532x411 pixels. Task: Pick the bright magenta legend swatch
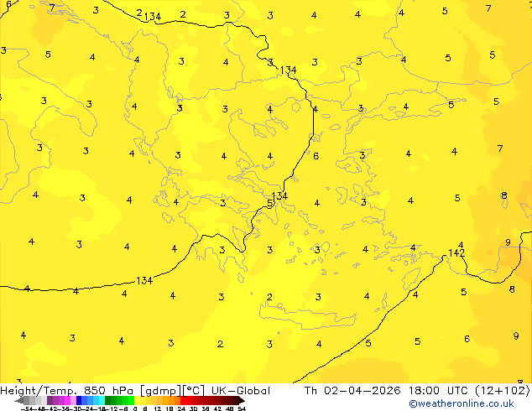67,400
